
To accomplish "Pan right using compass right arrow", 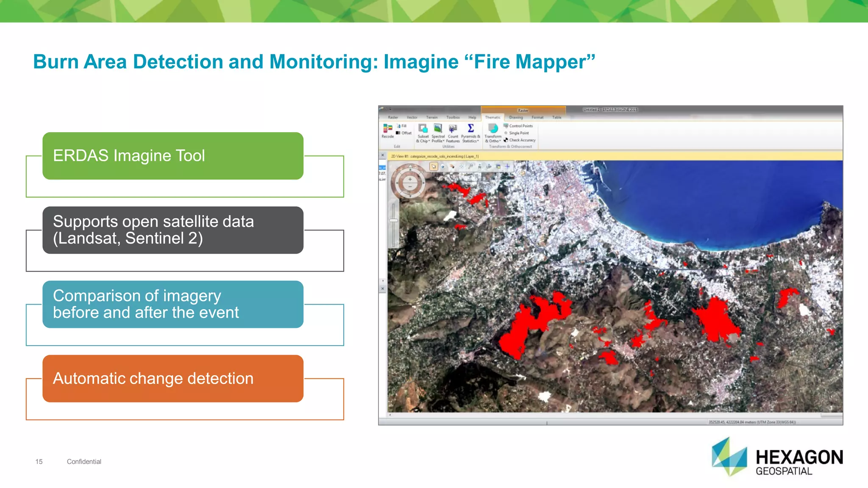I will (x=423, y=183).
